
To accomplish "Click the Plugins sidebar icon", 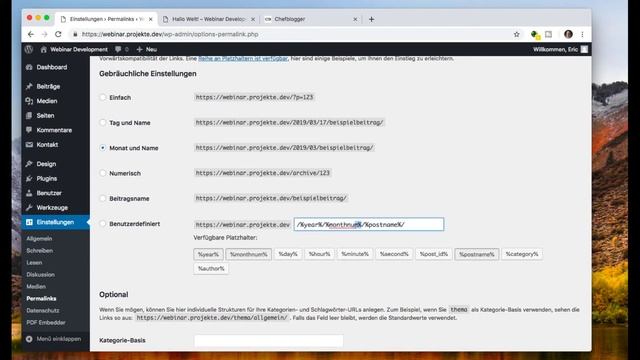I will [29, 179].
